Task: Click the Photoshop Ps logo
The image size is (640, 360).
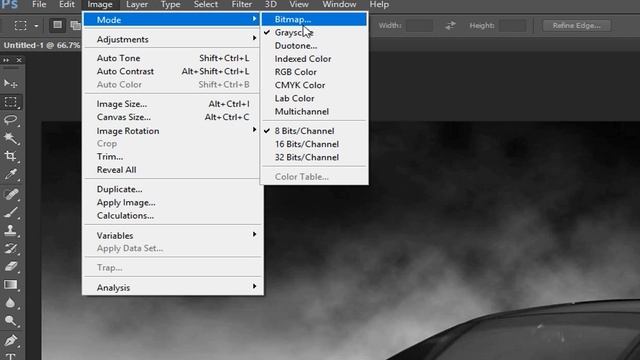Action: point(9,4)
